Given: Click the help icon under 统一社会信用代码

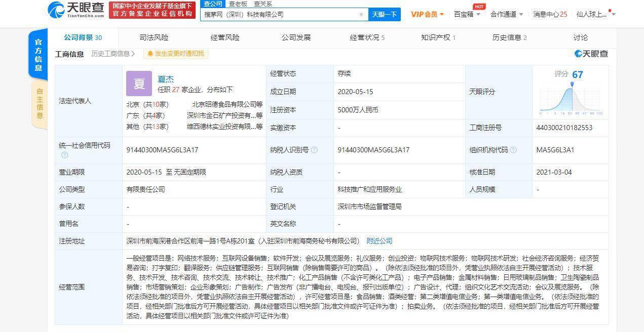Looking at the screenshot, I should 64,155.
